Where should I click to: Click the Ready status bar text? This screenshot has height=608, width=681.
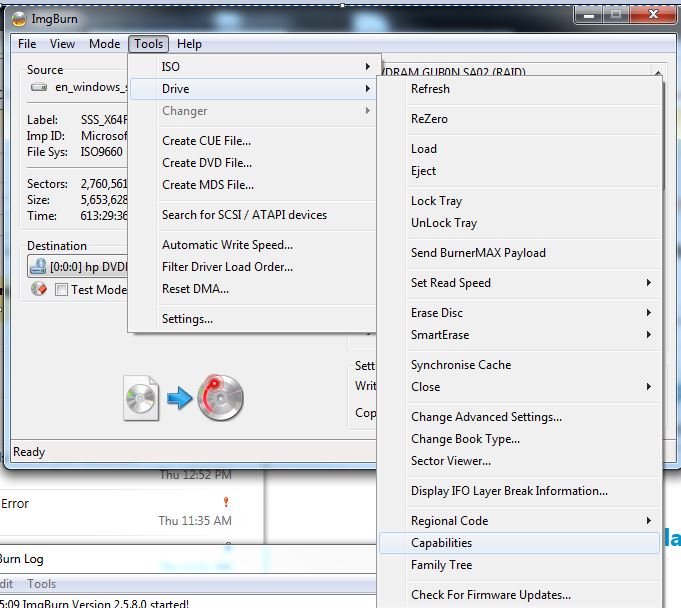(29, 452)
